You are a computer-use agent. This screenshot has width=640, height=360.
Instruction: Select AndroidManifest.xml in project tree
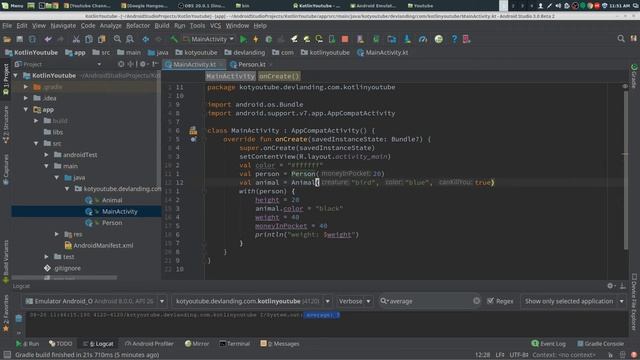point(103,245)
